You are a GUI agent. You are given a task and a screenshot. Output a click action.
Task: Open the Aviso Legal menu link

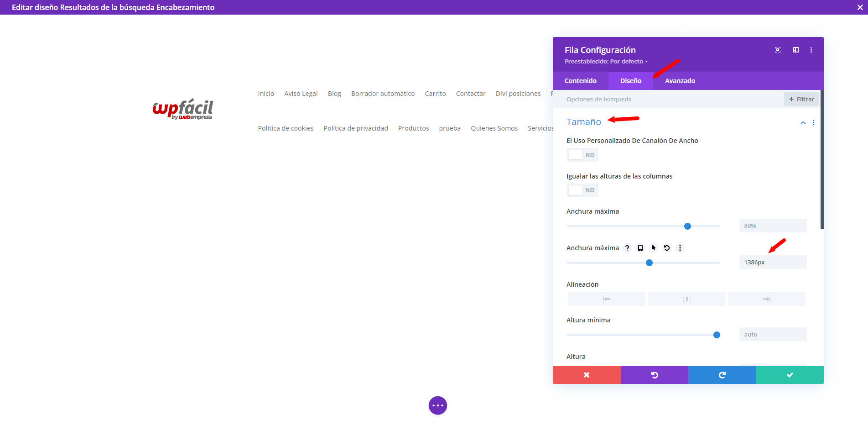(301, 94)
